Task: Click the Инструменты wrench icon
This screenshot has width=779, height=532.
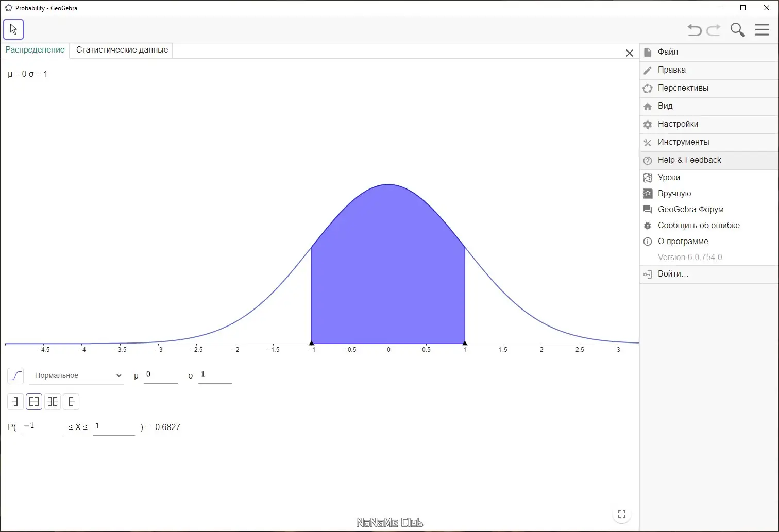Action: (x=648, y=143)
